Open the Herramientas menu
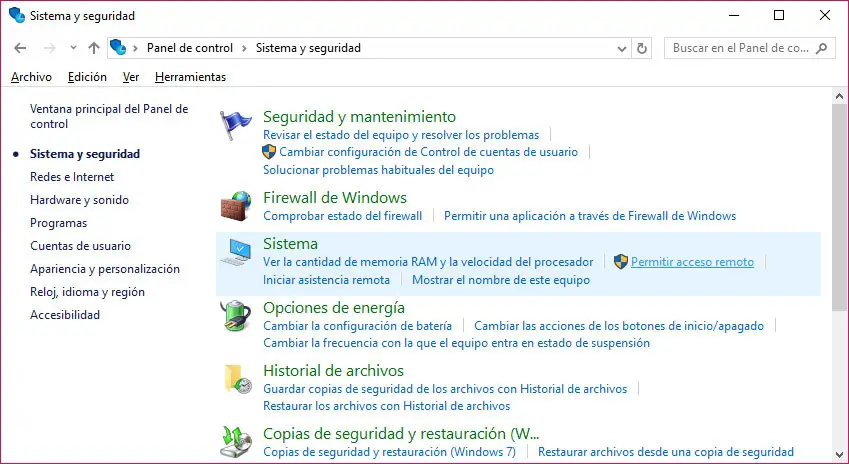This screenshot has height=464, width=849. pos(191,77)
